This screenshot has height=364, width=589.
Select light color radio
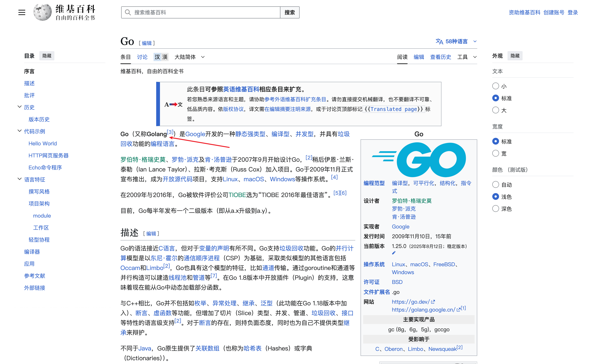495,197
